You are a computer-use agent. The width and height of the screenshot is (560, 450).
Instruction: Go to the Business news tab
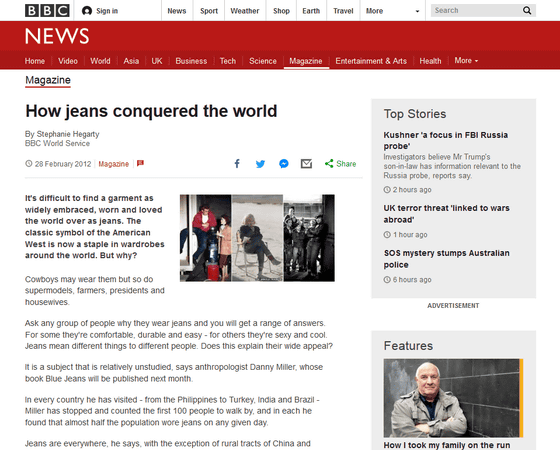(x=191, y=61)
